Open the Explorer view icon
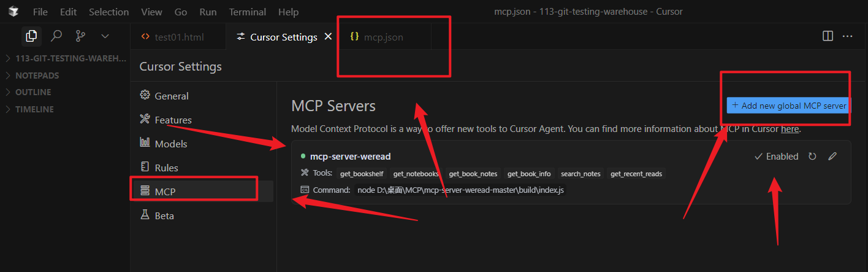Image resolution: width=868 pixels, height=272 pixels. click(x=31, y=36)
